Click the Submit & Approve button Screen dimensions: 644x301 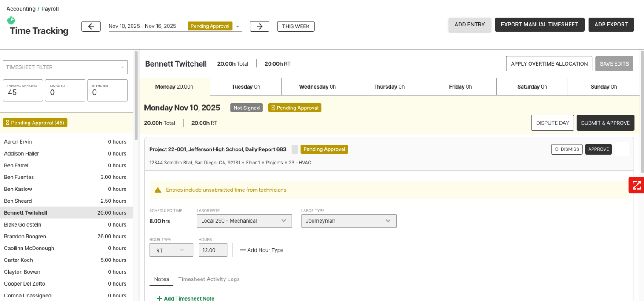[605, 123]
